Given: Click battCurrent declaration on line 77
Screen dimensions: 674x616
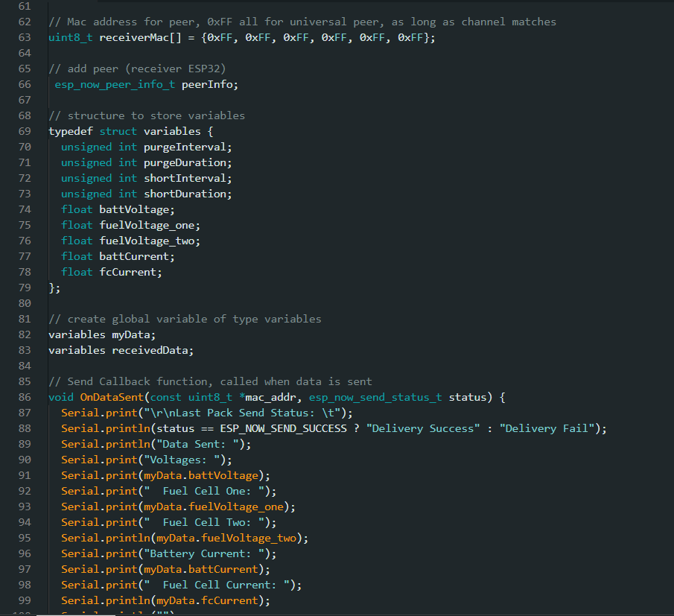Looking at the screenshot, I should tap(135, 256).
